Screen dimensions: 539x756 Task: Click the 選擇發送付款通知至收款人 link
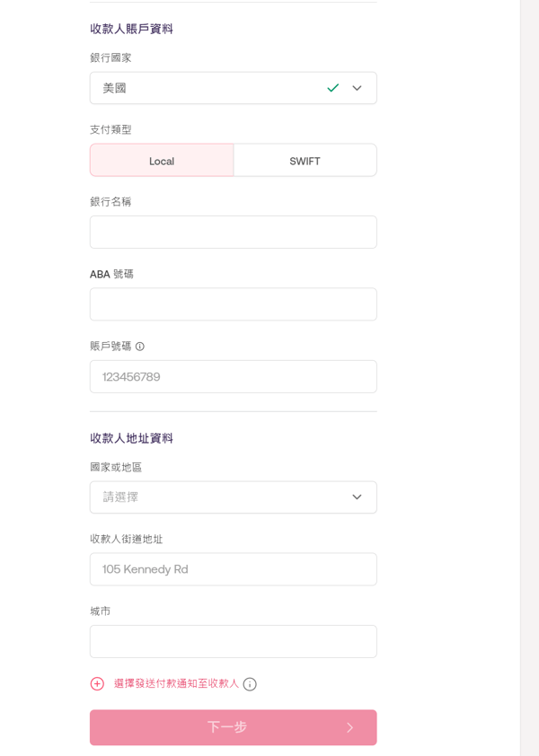point(176,683)
